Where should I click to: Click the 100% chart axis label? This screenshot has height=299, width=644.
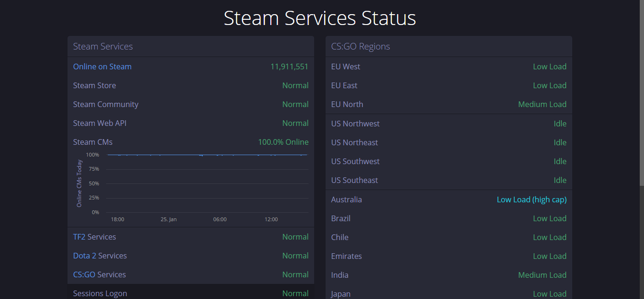[92, 155]
